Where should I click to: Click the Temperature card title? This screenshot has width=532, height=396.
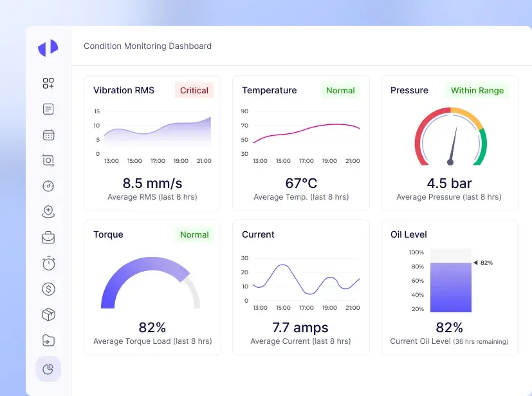pos(270,90)
